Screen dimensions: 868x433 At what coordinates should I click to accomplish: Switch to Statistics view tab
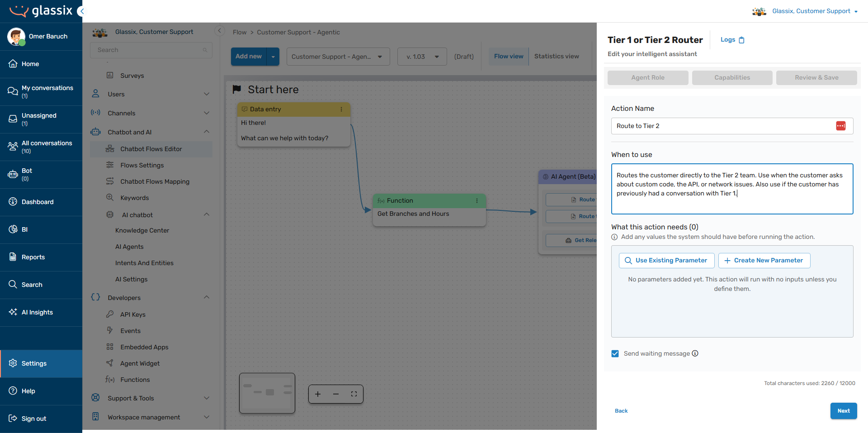pos(557,57)
